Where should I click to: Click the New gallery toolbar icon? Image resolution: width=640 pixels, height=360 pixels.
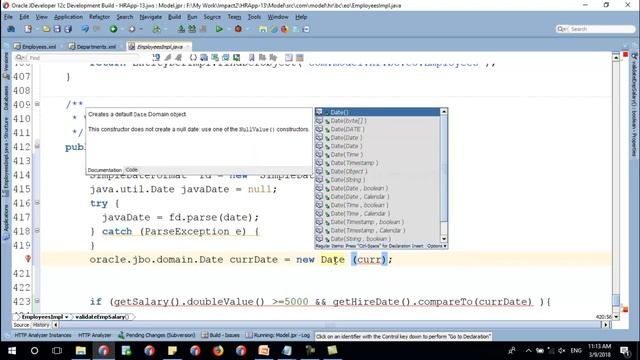(x=28, y=29)
